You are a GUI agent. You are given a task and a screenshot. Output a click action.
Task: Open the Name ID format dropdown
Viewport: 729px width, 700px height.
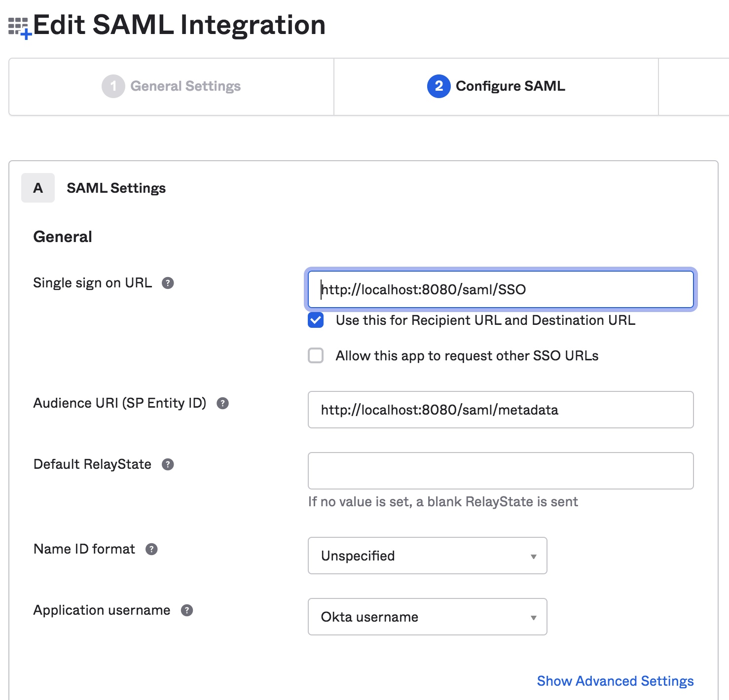427,556
